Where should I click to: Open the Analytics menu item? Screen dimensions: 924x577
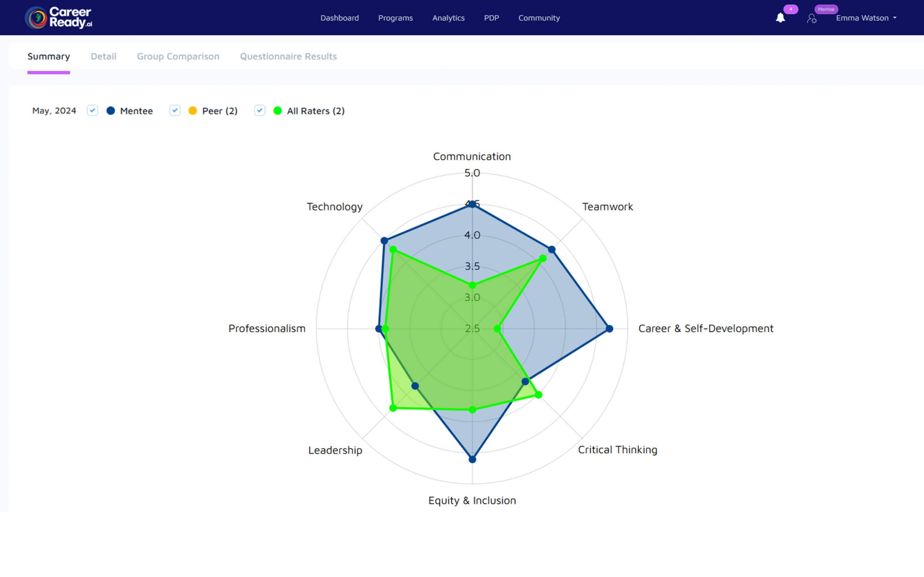pyautogui.click(x=448, y=18)
